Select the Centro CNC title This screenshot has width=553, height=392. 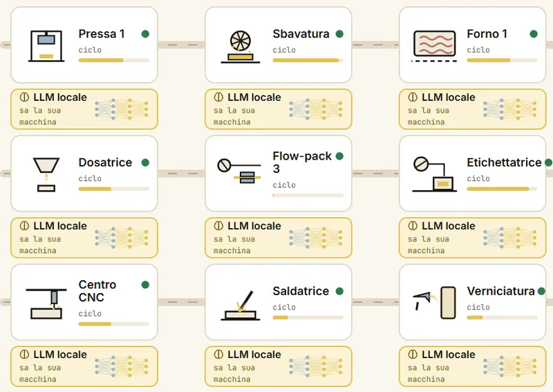click(x=97, y=291)
